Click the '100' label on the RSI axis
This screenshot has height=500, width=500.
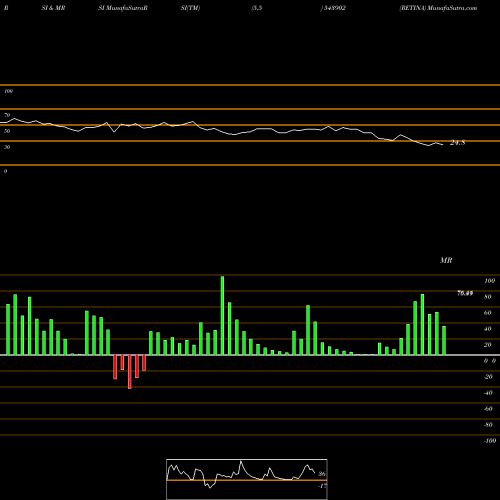8,91
